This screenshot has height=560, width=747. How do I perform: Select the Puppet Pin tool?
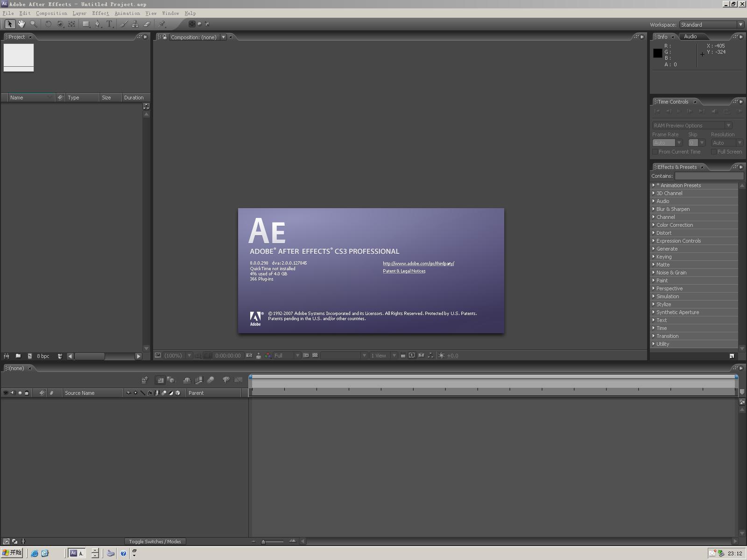click(x=162, y=24)
